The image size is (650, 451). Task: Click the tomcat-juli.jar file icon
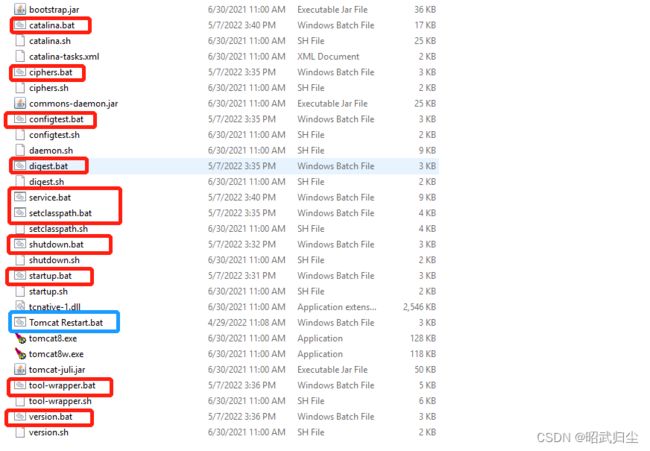pos(20,369)
